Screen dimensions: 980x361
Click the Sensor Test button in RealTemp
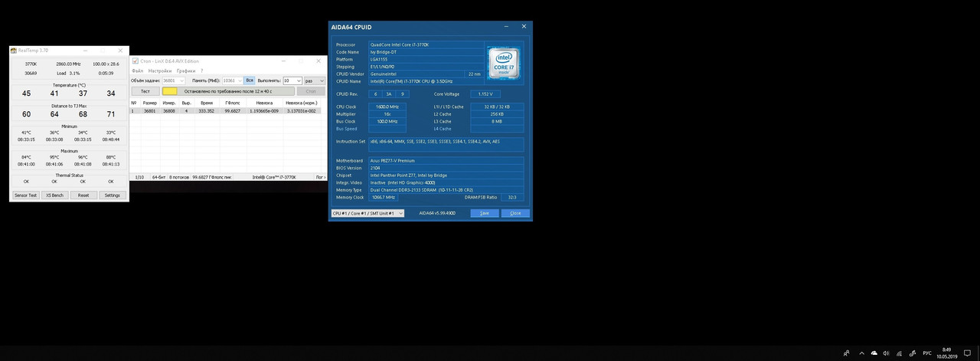tap(25, 195)
